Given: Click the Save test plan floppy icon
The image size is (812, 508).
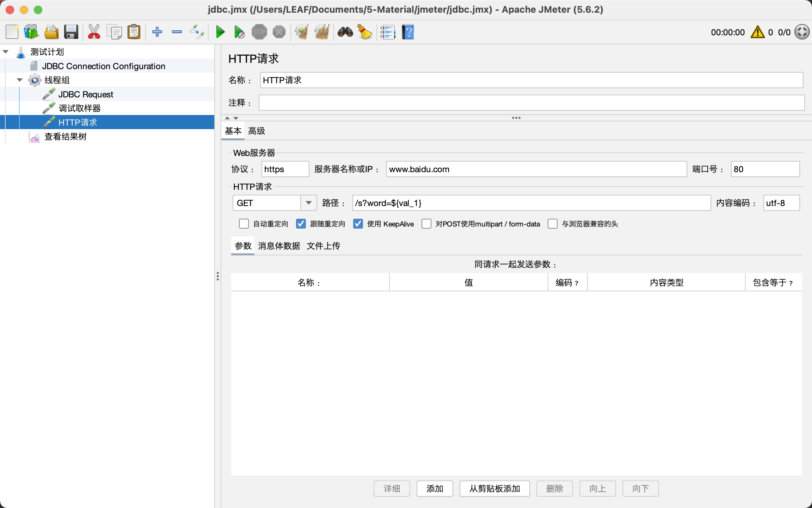Looking at the screenshot, I should pos(71,32).
